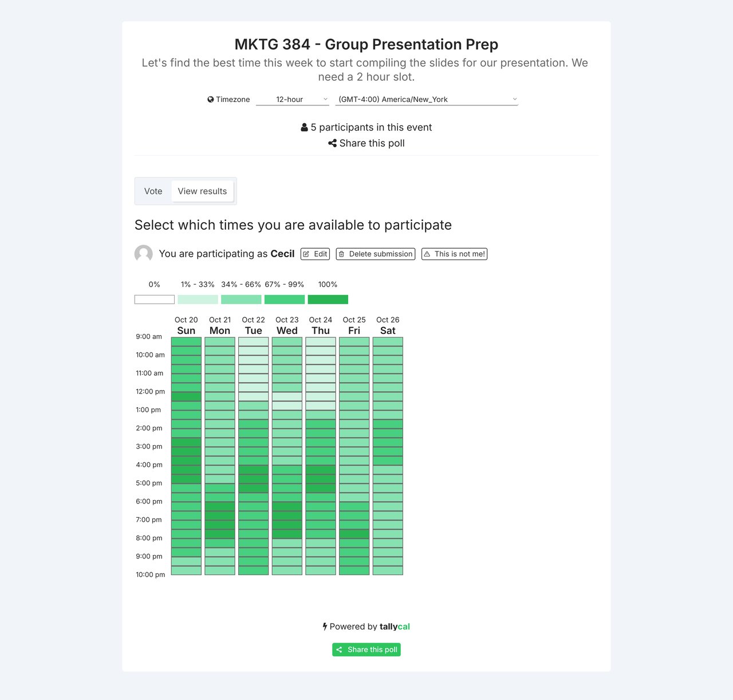Screen dimensions: 733x700
Task: Click the 100% legend color swatch
Action: point(328,300)
